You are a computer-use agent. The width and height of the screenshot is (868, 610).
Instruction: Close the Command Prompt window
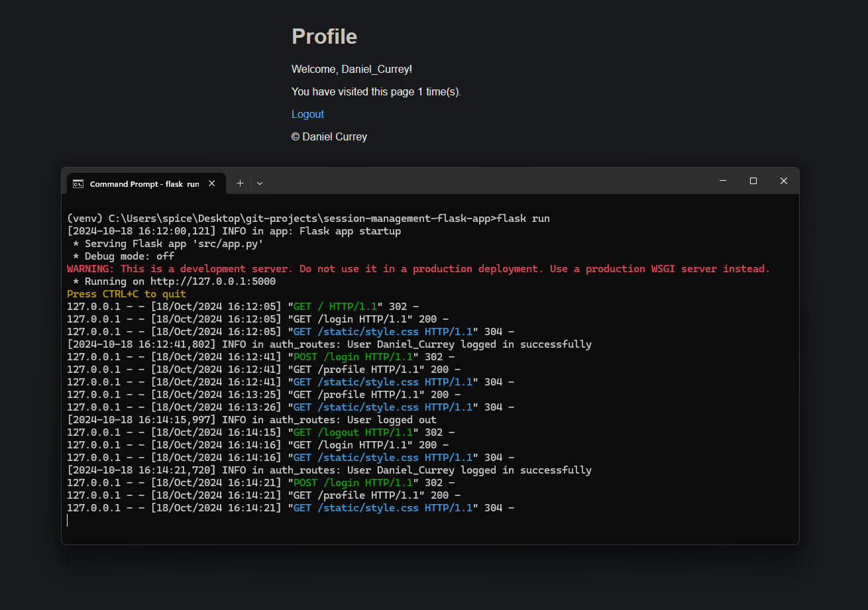coord(784,181)
